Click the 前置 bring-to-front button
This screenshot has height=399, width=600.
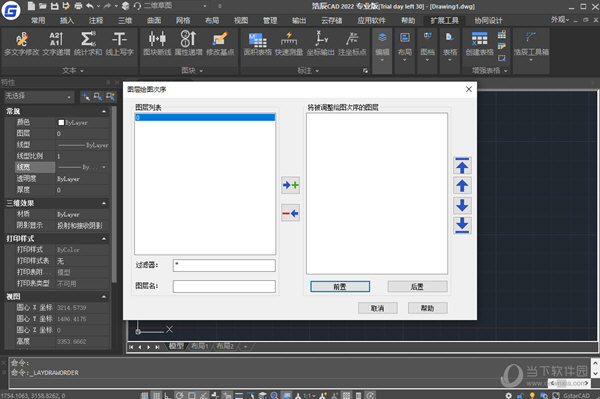pos(340,287)
